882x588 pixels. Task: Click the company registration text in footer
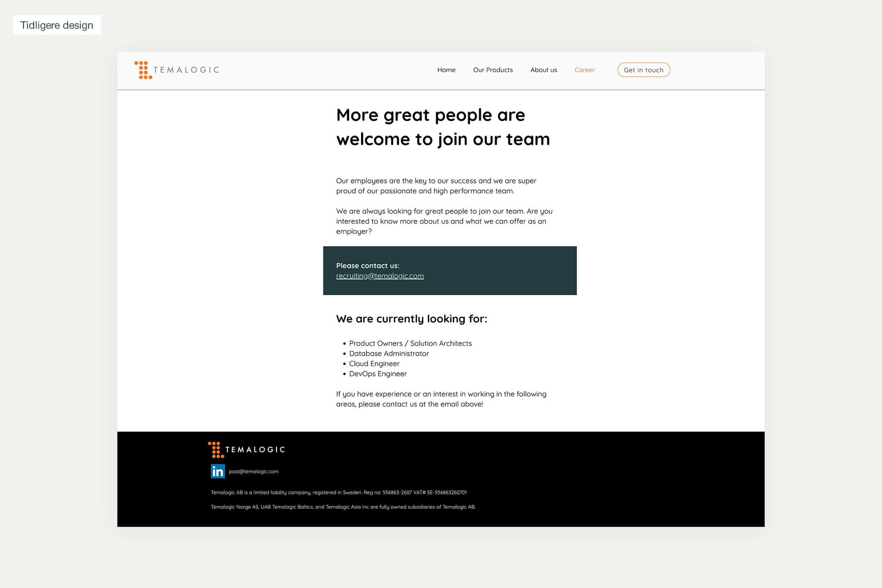[338, 492]
